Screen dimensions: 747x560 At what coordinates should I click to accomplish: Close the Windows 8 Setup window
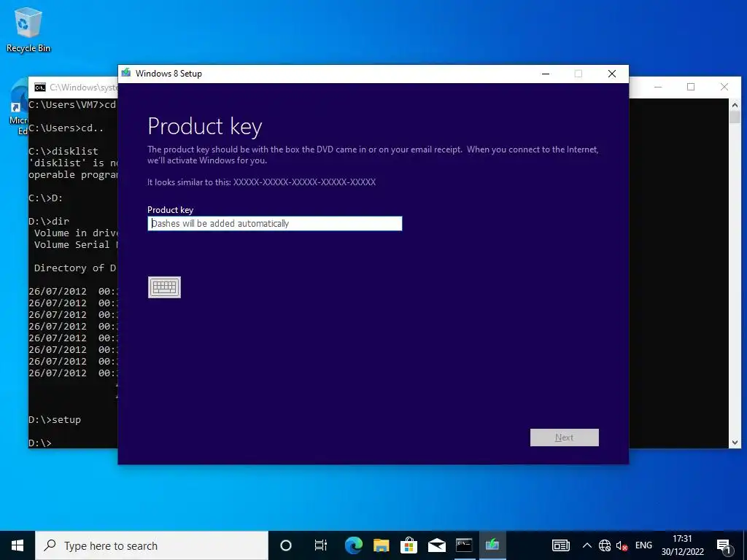[612, 74]
